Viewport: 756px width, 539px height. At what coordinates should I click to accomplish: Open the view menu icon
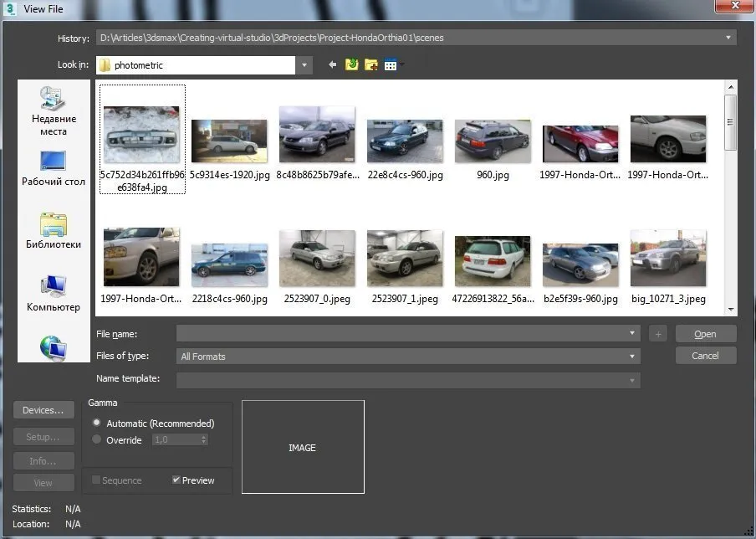click(x=391, y=65)
